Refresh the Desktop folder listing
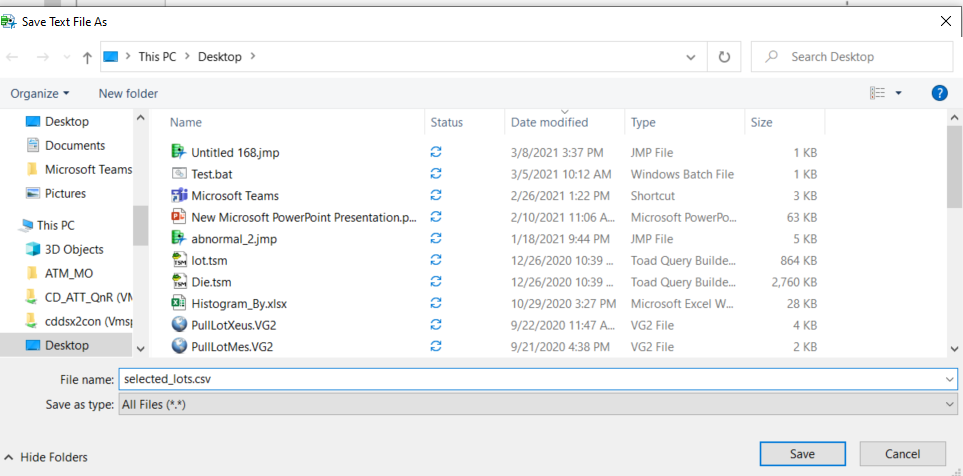This screenshot has height=476, width=963. (722, 57)
